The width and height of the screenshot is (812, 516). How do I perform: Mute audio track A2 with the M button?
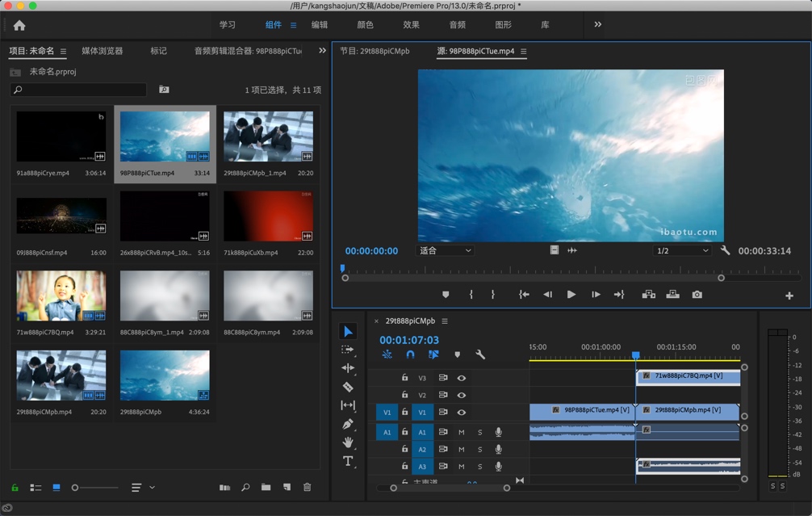click(x=462, y=449)
